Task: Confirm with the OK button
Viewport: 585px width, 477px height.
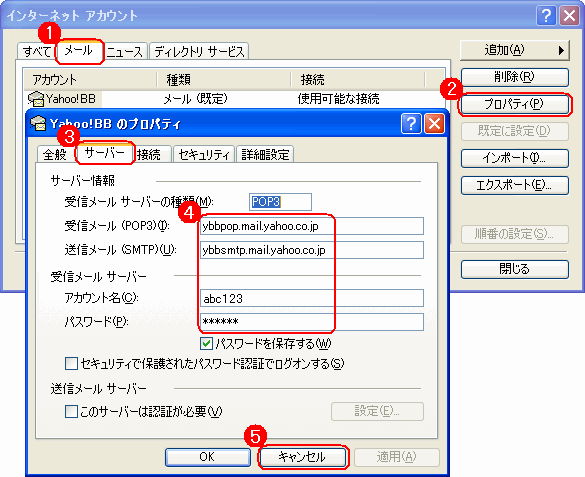Action: pos(207,457)
